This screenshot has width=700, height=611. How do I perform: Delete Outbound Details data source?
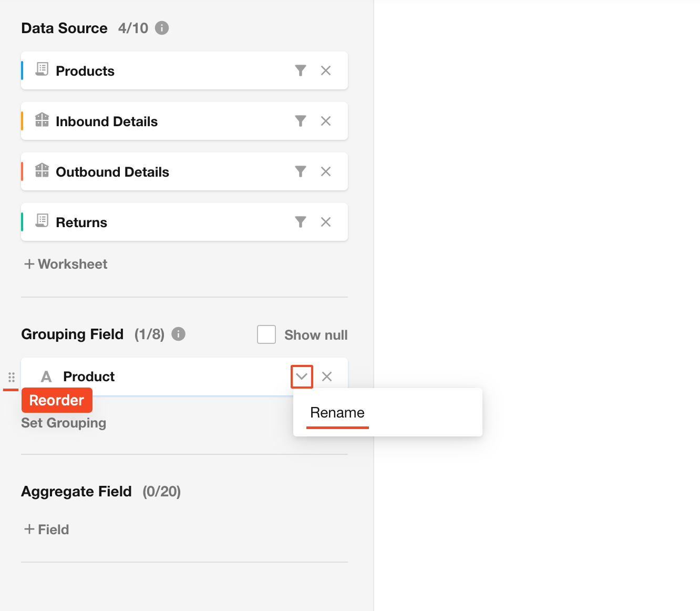pyautogui.click(x=326, y=171)
